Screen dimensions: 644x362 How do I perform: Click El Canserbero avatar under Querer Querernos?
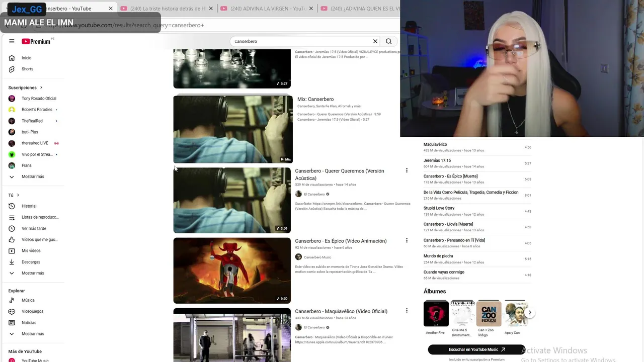pyautogui.click(x=298, y=194)
